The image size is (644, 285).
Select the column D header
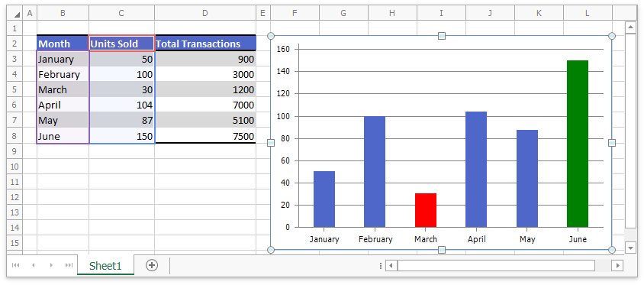click(x=205, y=14)
